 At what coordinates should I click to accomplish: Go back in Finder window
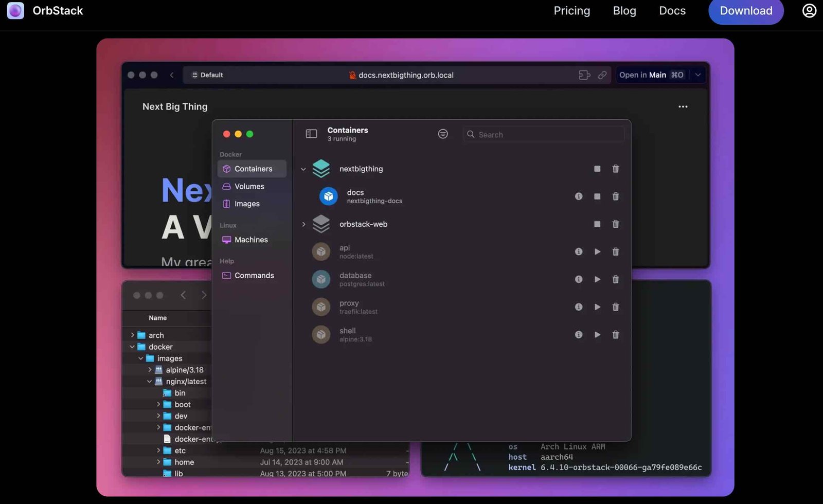[x=183, y=295]
